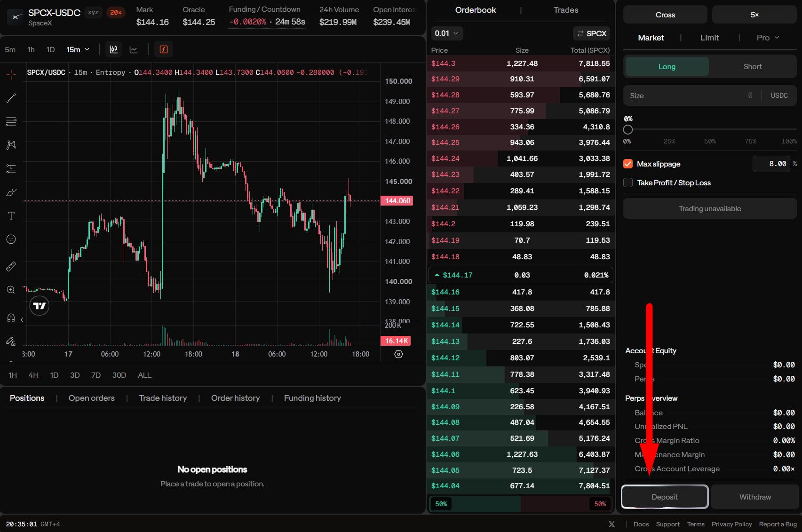802x532 pixels.
Task: Open the Funding history tab
Action: tap(312, 398)
